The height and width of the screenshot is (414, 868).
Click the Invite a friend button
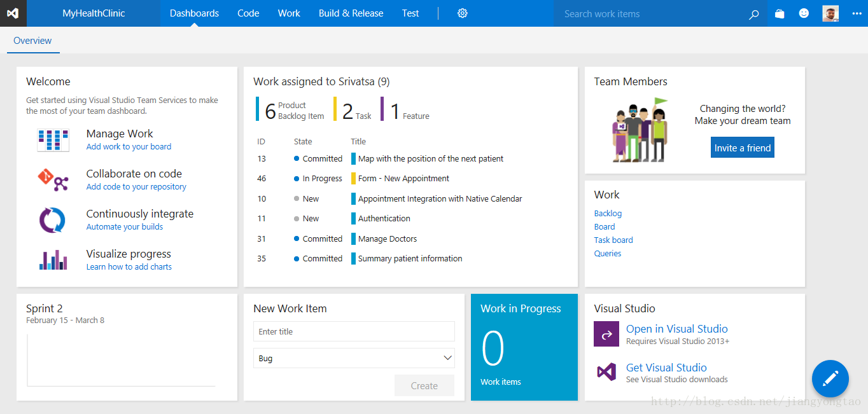(x=743, y=148)
